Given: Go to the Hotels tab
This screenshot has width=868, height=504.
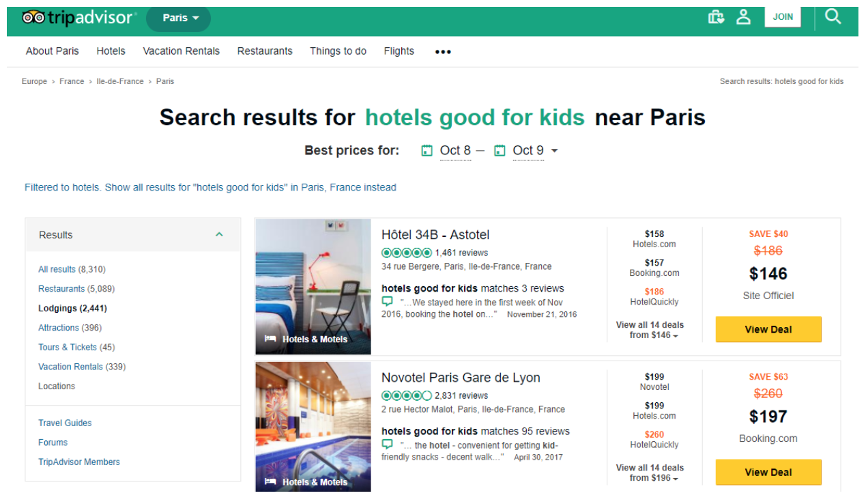Looking at the screenshot, I should coord(111,51).
